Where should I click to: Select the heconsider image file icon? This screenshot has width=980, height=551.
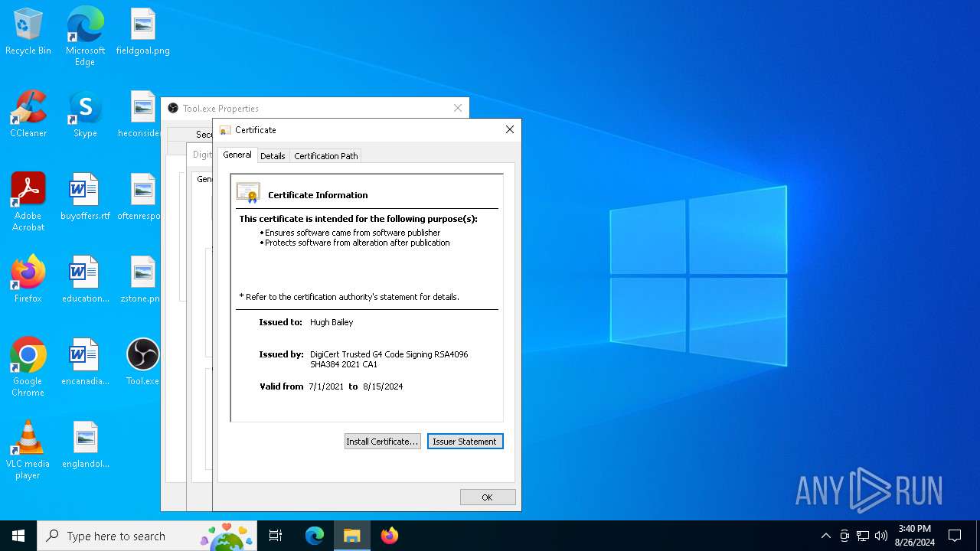pyautogui.click(x=139, y=115)
